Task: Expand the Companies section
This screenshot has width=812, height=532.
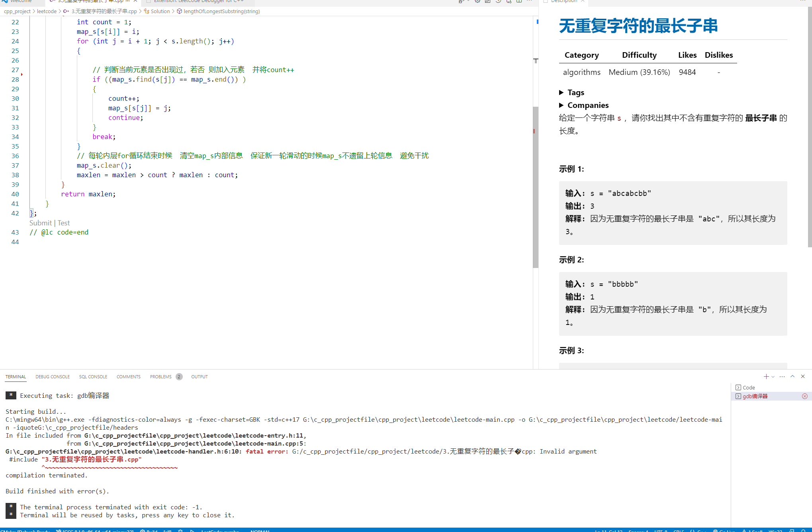Action: 584,105
